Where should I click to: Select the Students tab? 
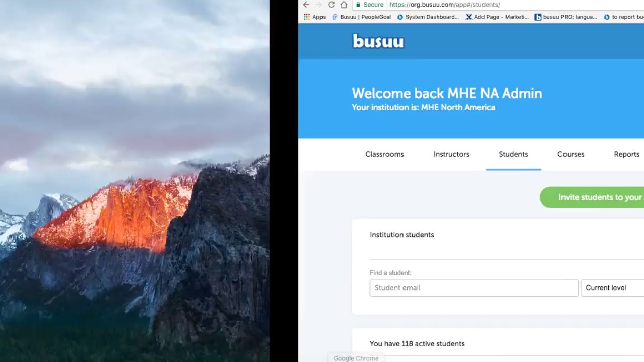click(x=513, y=154)
